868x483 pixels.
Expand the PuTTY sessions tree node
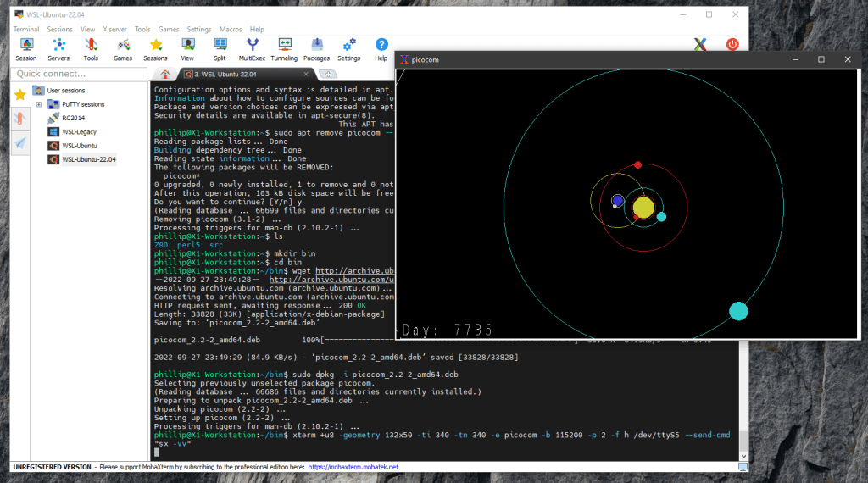coord(39,104)
